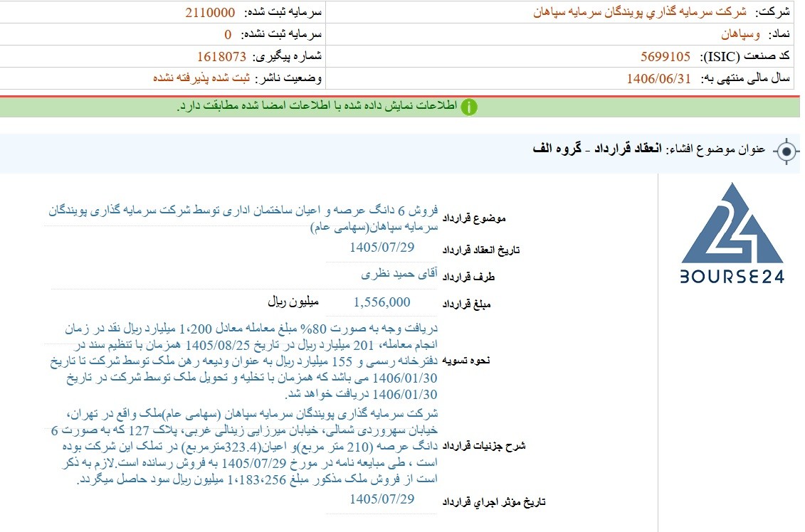This screenshot has width=805, height=532.
Task: Click the Bourse24 logo image
Action: [732, 233]
